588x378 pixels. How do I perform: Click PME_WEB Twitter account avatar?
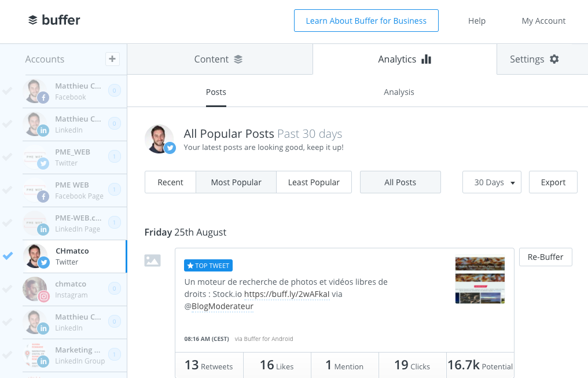coord(36,157)
